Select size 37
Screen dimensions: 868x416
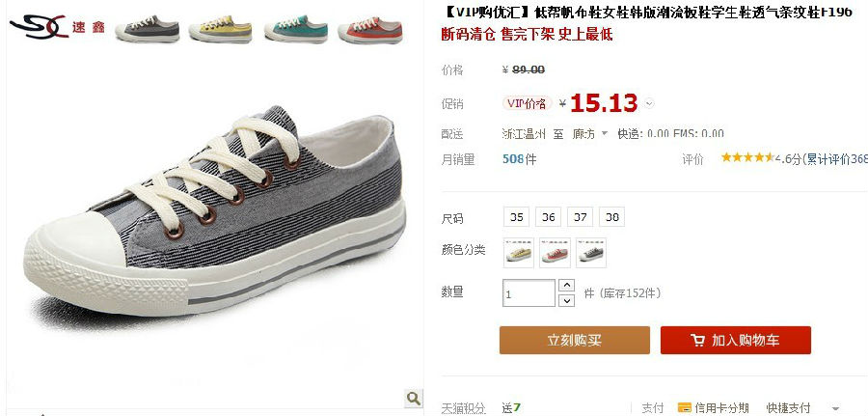[581, 217]
